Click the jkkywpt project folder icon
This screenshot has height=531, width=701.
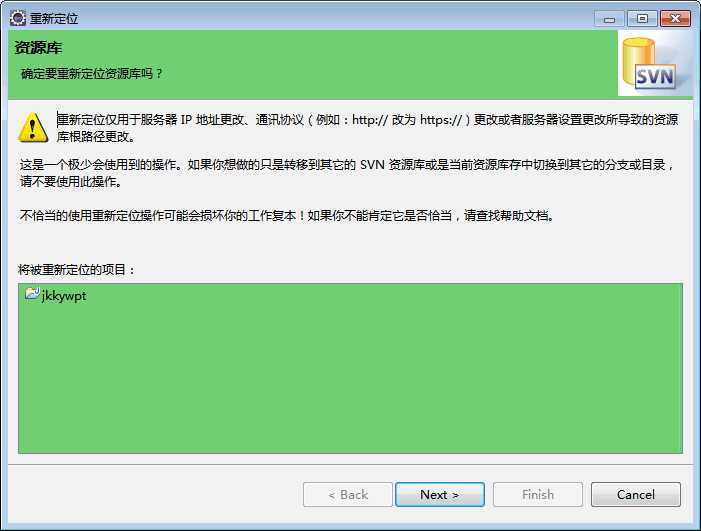[x=32, y=294]
